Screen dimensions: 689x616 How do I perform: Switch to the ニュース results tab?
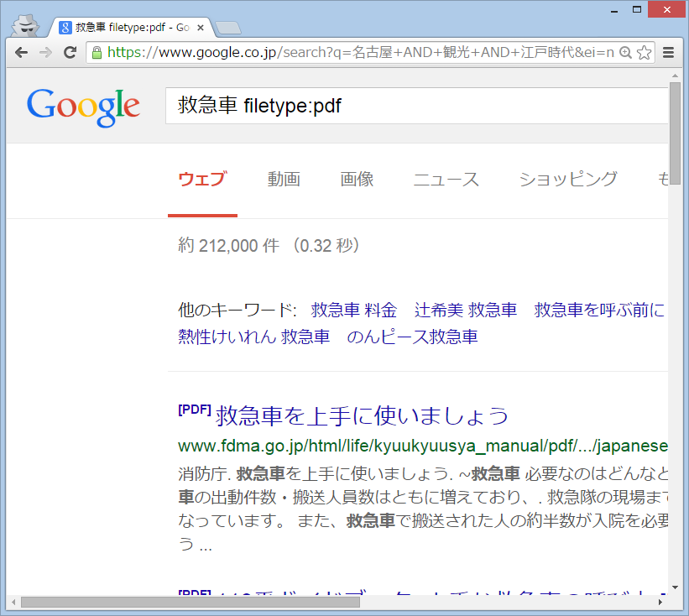pyautogui.click(x=446, y=180)
